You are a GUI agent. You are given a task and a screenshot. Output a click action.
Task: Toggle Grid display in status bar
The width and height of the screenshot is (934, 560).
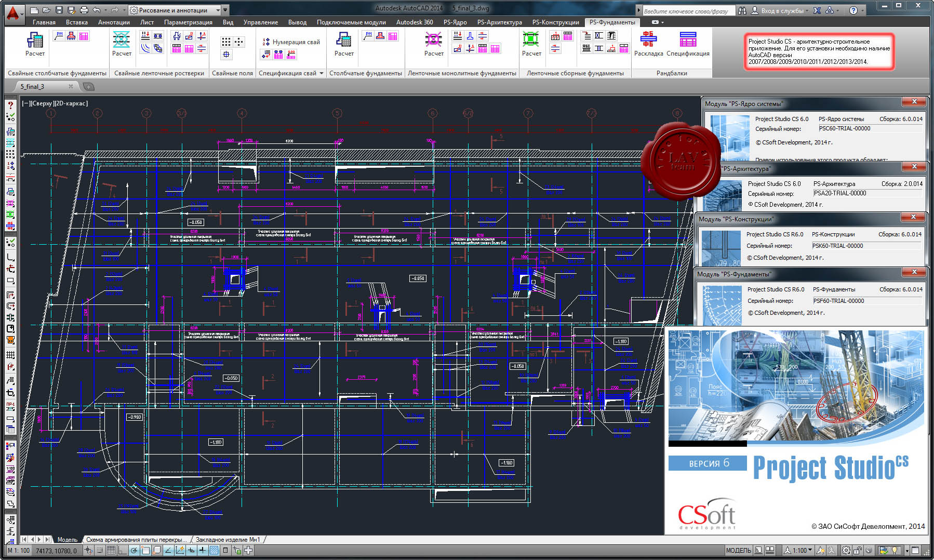(x=111, y=550)
